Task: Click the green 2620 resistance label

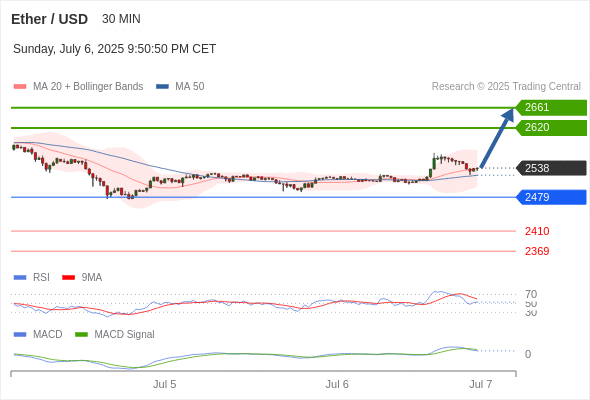Action: click(551, 128)
